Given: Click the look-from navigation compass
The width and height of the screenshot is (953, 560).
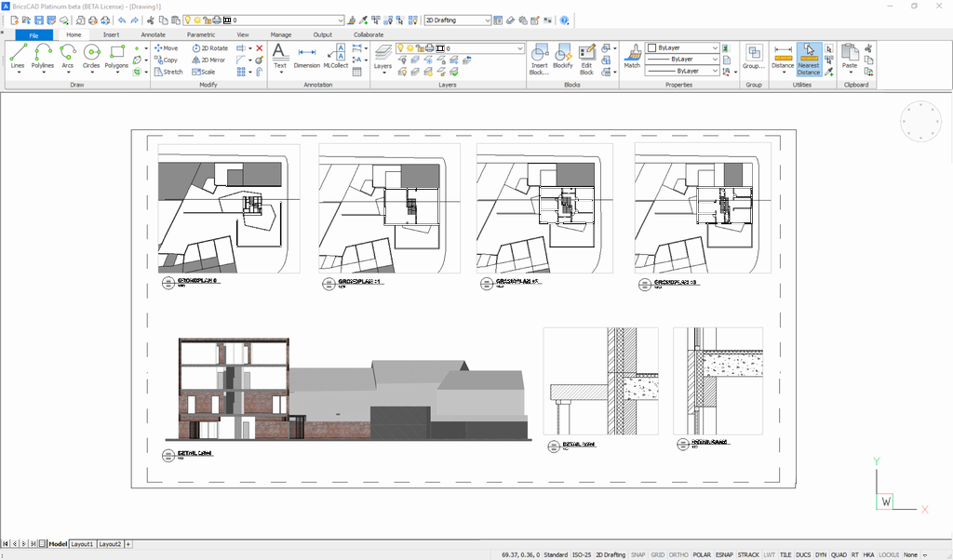Looking at the screenshot, I should pyautogui.click(x=920, y=122).
